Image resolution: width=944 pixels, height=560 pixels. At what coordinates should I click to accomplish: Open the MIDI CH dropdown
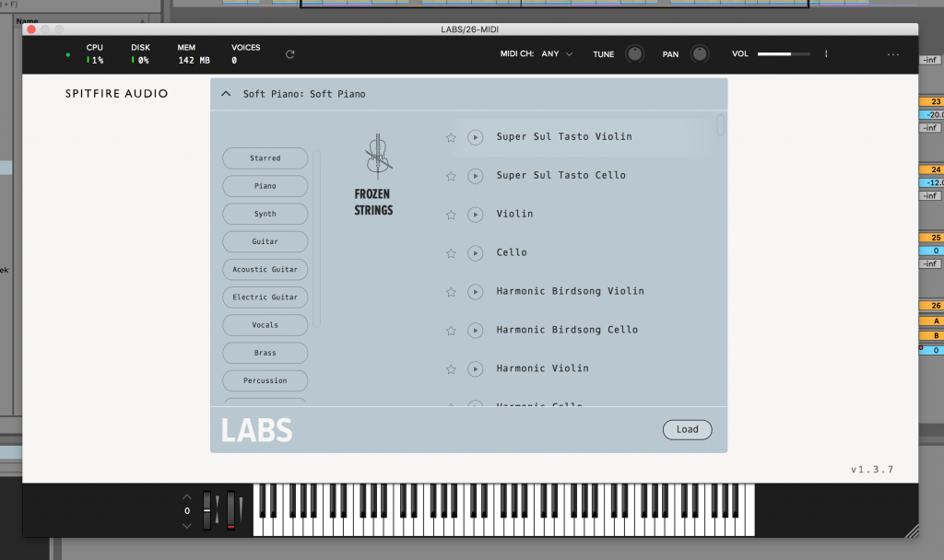pyautogui.click(x=557, y=53)
